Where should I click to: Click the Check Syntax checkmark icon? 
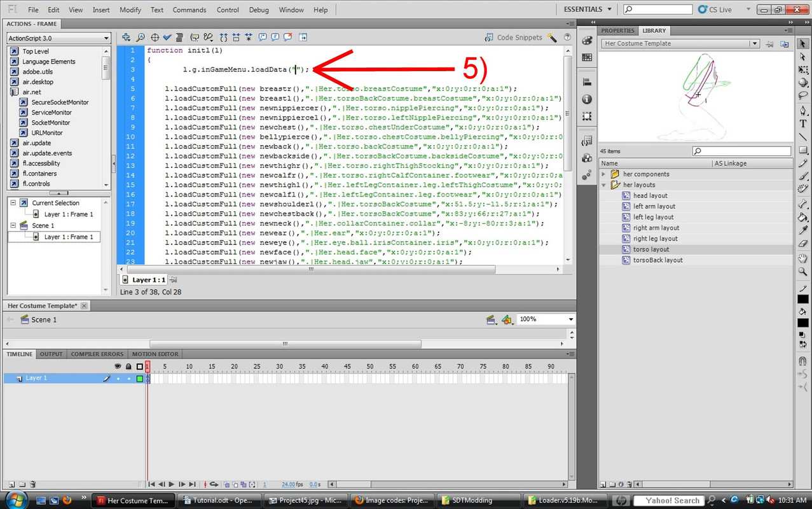(x=167, y=38)
